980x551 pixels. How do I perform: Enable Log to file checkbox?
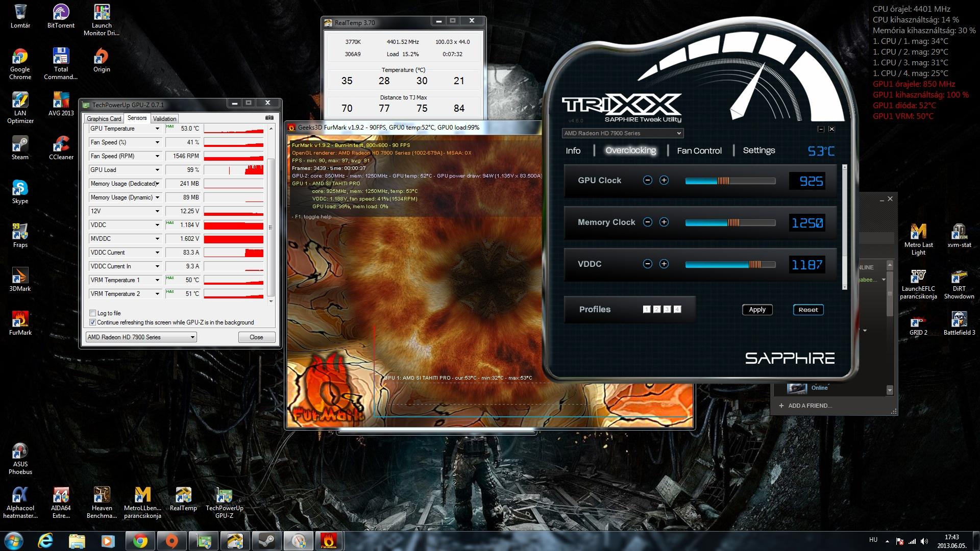92,313
